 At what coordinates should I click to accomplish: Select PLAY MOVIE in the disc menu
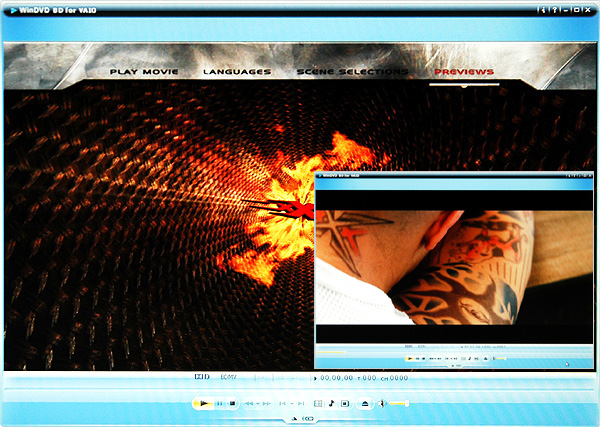(x=144, y=73)
